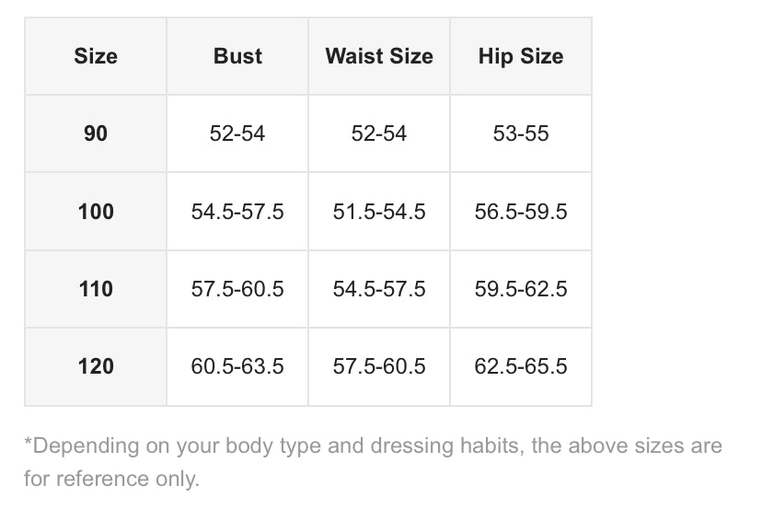Click the Bust column header
The image size is (762, 532).
[x=237, y=56]
